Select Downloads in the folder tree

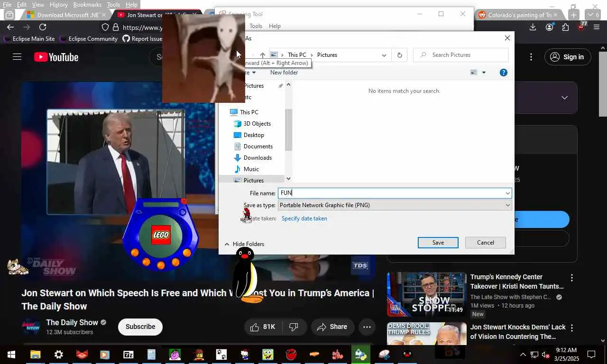pyautogui.click(x=258, y=158)
